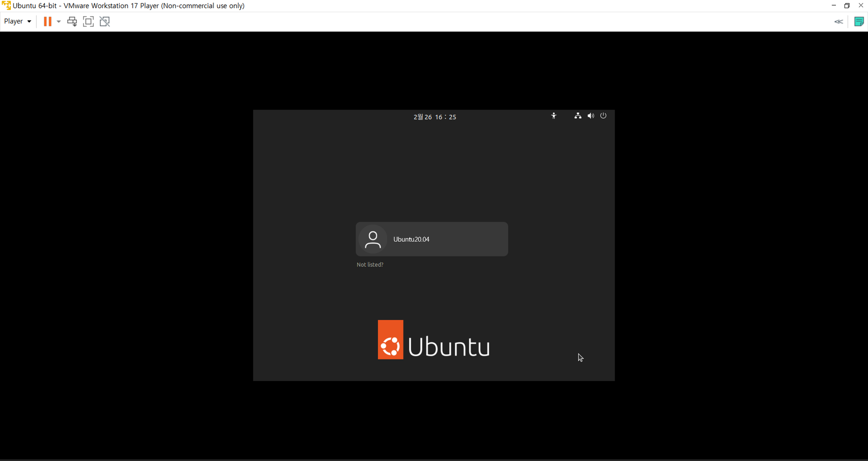The image size is (868, 461).
Task: Open the network status icon
Action: (578, 116)
